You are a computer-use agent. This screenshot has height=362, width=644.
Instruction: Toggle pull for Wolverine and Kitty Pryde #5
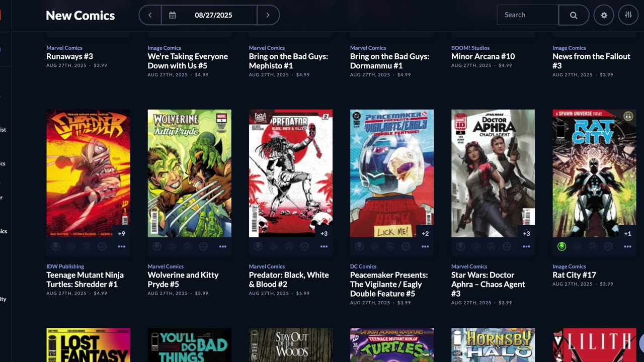click(157, 246)
